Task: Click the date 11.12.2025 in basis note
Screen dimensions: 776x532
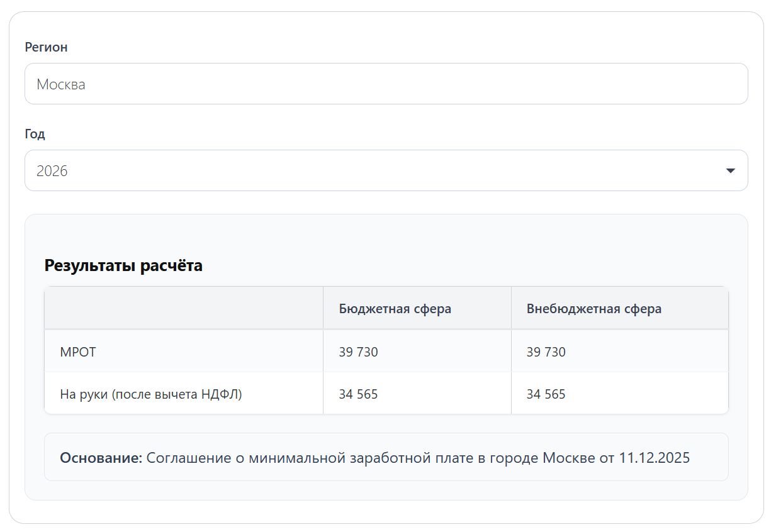Action: coord(654,458)
